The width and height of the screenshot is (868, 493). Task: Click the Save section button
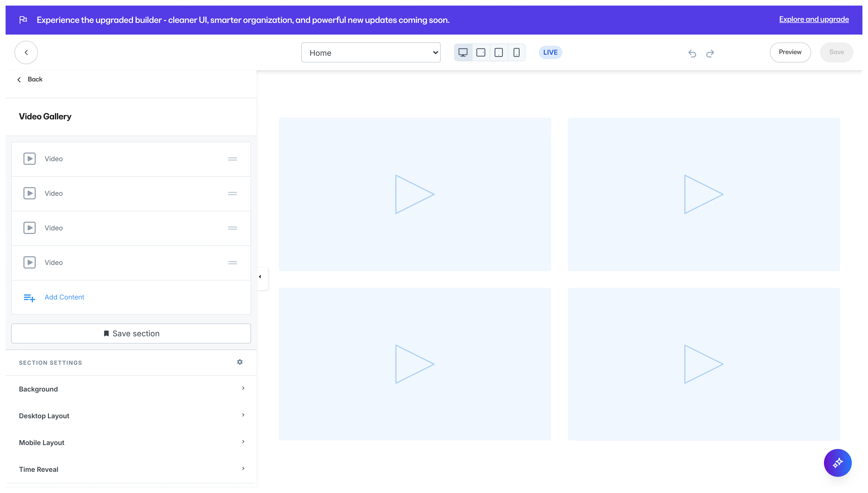[131, 333]
